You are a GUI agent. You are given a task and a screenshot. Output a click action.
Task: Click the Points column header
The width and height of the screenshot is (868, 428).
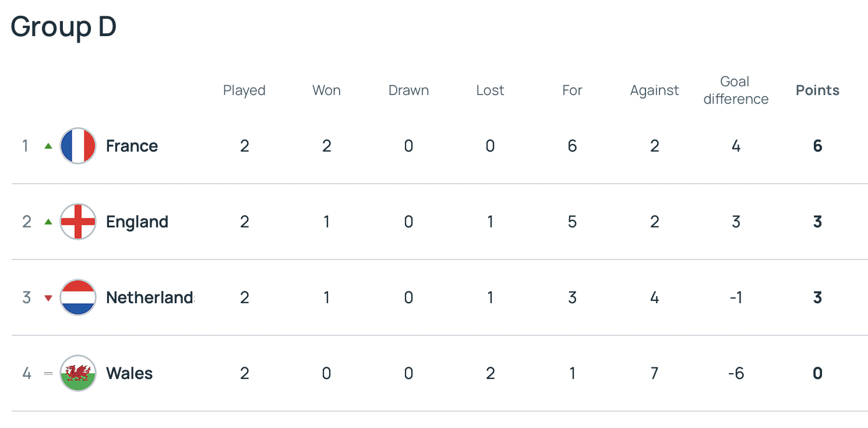click(817, 90)
